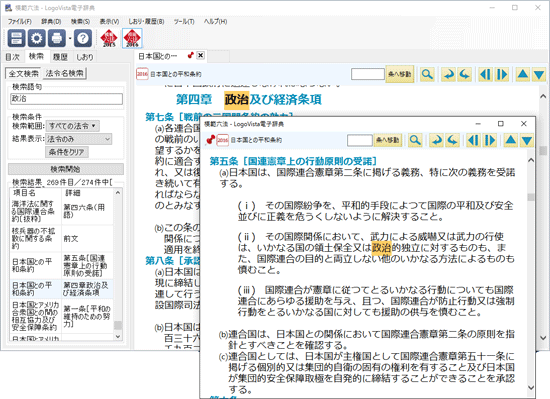This screenshot has width=550, height=399.
Task: Open the 検索(S) menu
Action: coord(80,21)
